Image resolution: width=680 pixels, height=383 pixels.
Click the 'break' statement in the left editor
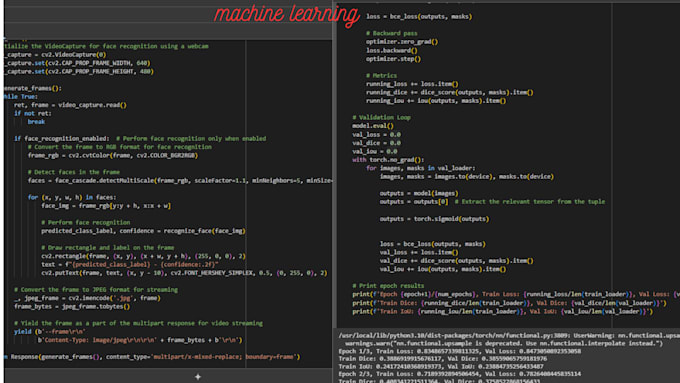(36, 122)
